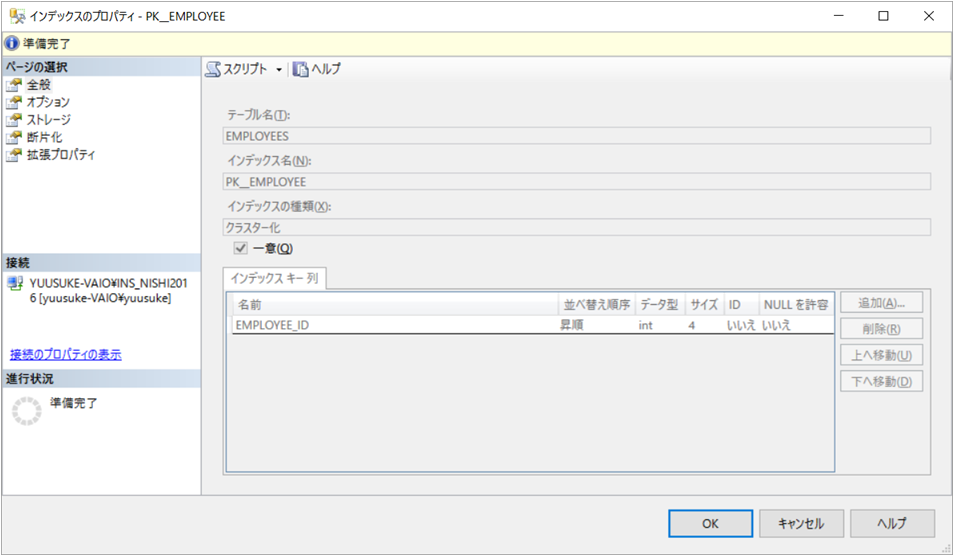Click the サイズ column header
Image resolution: width=954 pixels, height=556 pixels.
click(x=705, y=305)
